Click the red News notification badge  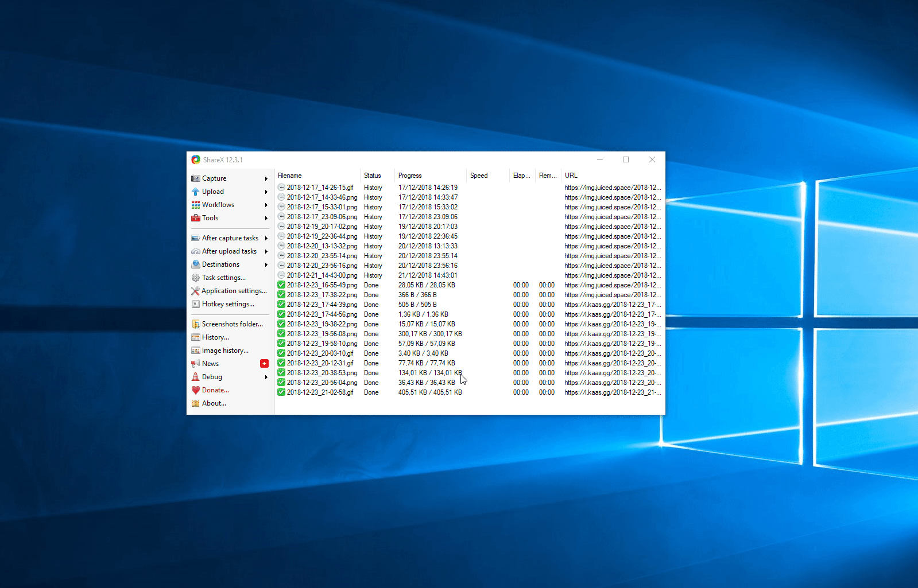[264, 364]
